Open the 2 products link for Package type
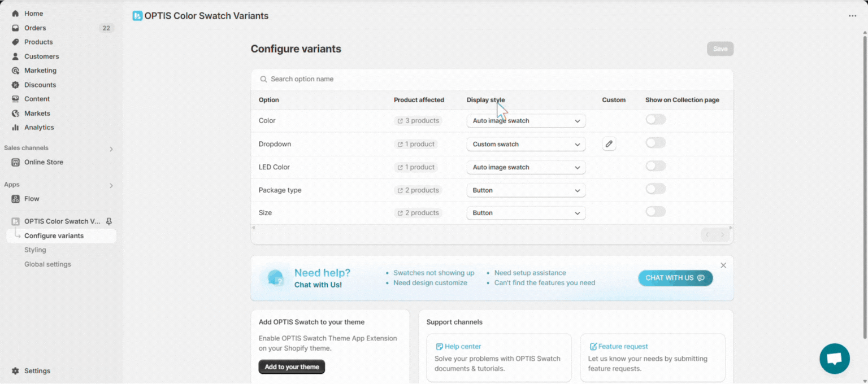The width and height of the screenshot is (868, 384). coord(418,190)
